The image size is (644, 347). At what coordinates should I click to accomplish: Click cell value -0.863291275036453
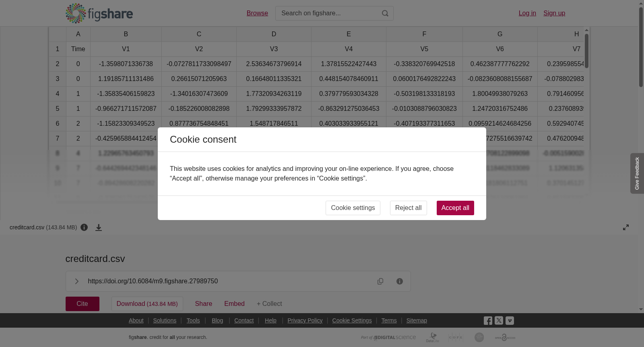tap(349, 109)
